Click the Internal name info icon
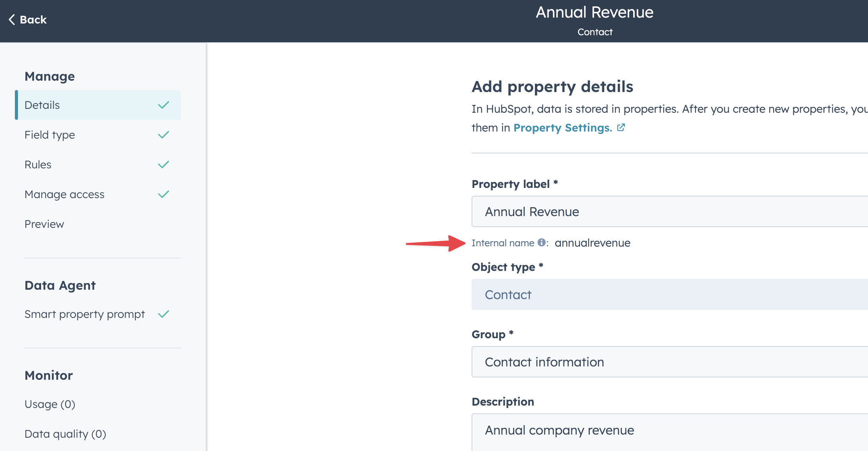Image resolution: width=868 pixels, height=451 pixels. click(542, 243)
